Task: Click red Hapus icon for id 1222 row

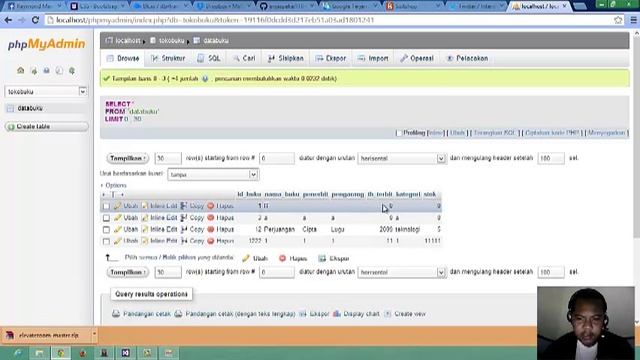Action: coord(211,241)
